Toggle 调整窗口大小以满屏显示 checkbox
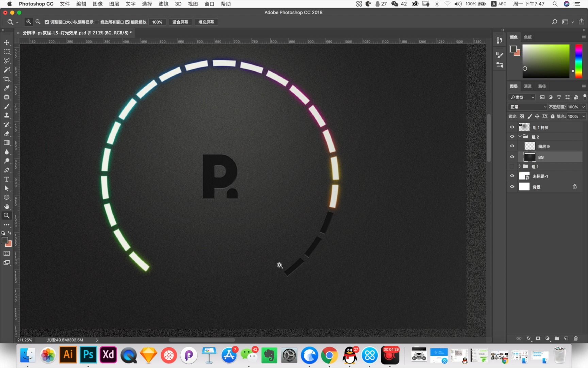This screenshot has width=588, height=368. 47,22
